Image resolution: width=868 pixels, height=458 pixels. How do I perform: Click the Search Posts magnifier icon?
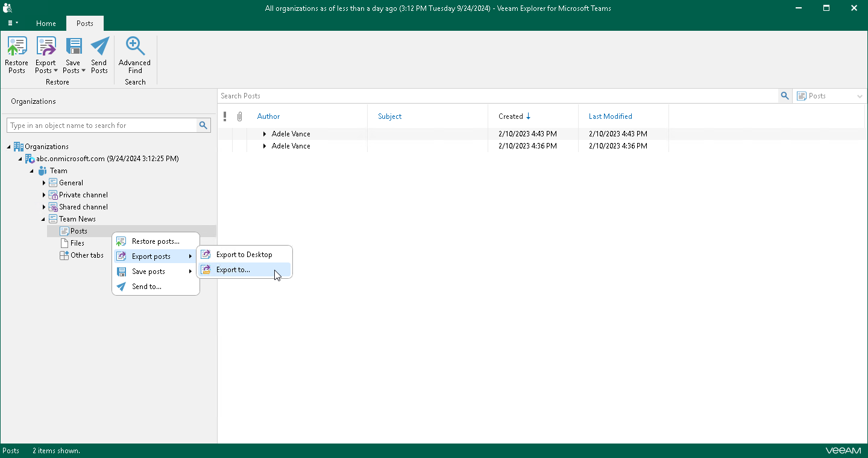coord(785,96)
